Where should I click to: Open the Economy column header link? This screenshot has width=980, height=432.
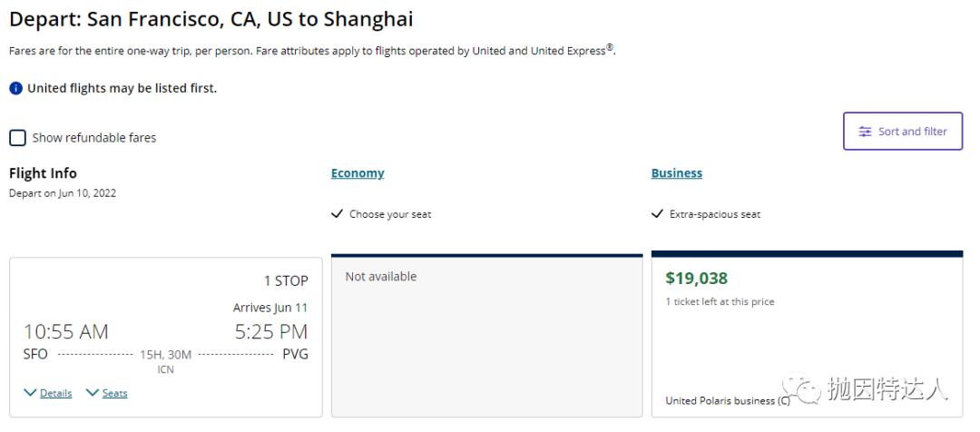tap(358, 173)
